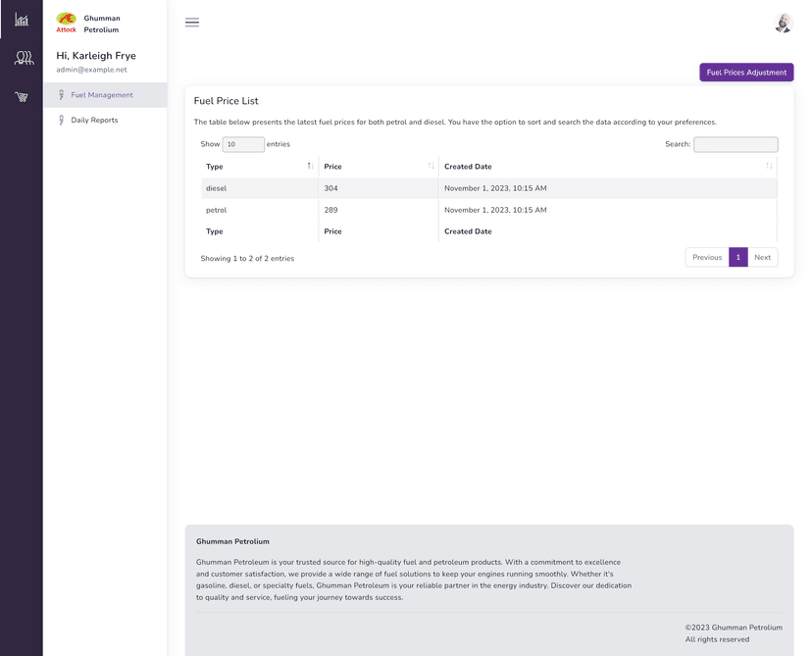Go to the Next page of entries
This screenshot has height=656, width=812.
point(763,257)
